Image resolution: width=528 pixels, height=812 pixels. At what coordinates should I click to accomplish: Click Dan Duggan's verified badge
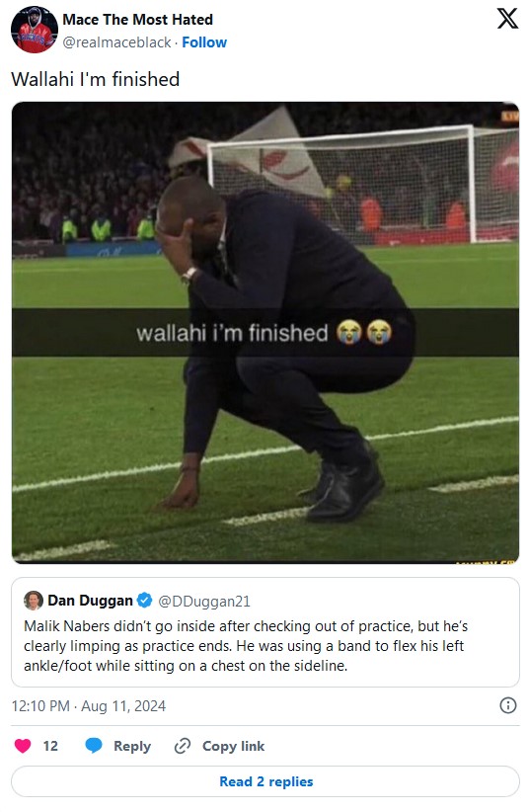point(144,601)
